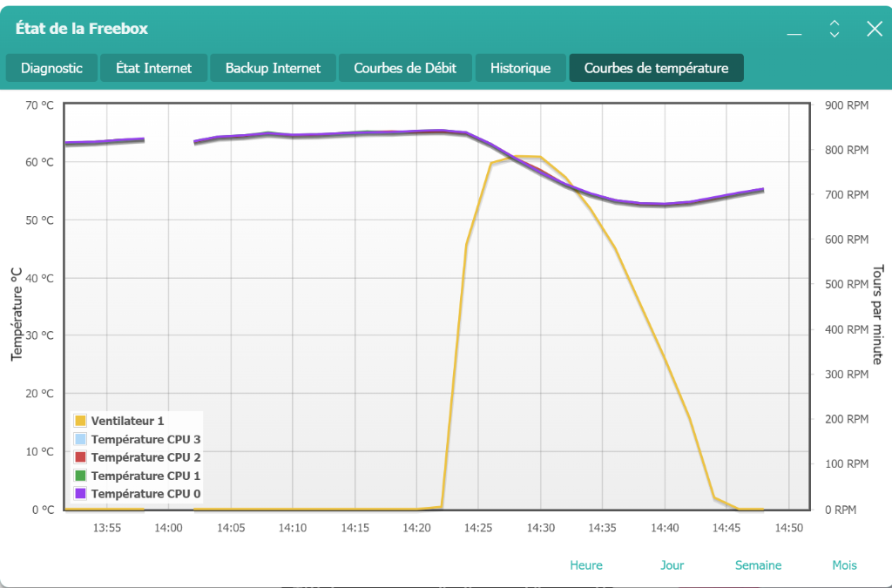
Task: Maximize the État de la Freebox window
Action: click(x=835, y=29)
